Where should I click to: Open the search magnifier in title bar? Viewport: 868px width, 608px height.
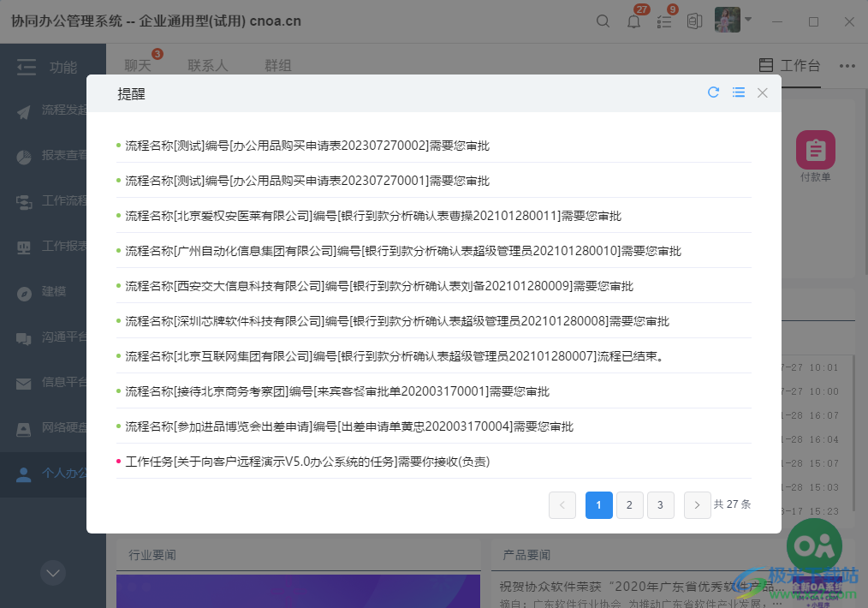pyautogui.click(x=603, y=21)
